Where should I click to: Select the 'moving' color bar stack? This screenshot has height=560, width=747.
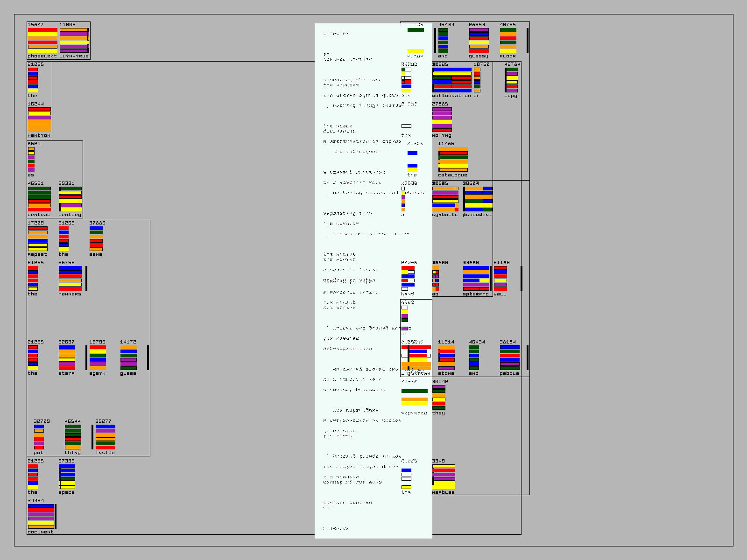(442, 120)
